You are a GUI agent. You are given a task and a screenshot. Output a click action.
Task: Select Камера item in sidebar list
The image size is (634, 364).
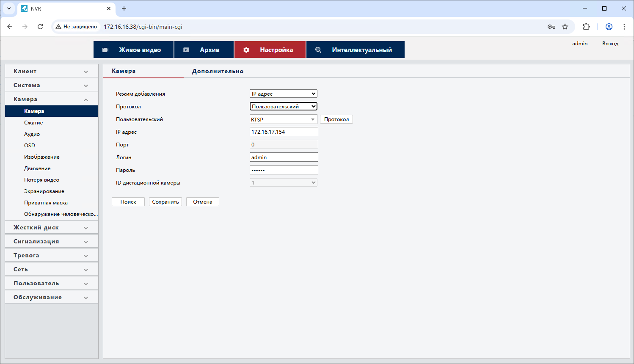(x=52, y=111)
